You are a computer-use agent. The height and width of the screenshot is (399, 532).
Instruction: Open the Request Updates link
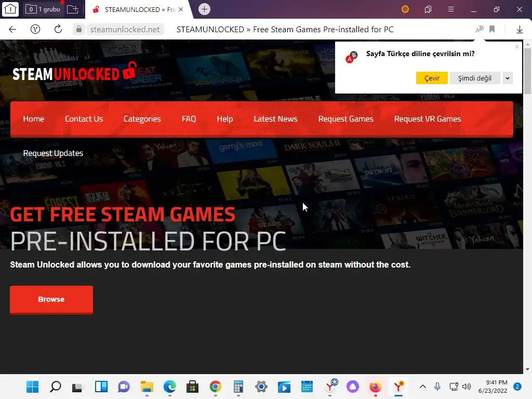[x=54, y=153]
